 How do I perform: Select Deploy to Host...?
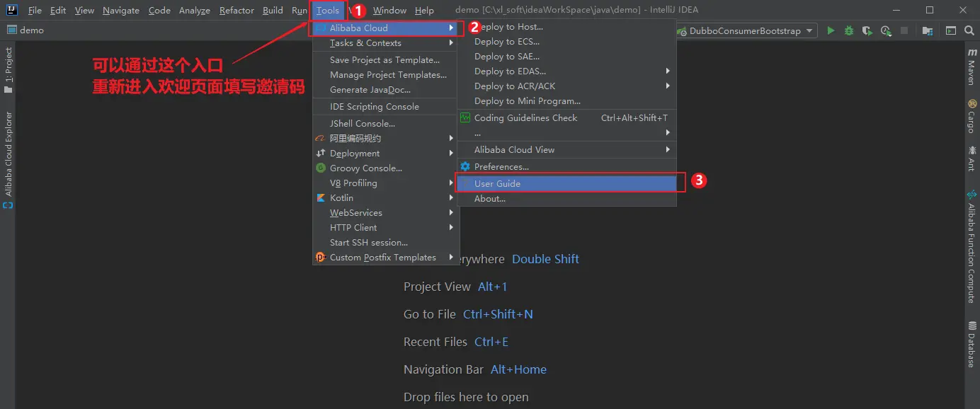(566, 27)
